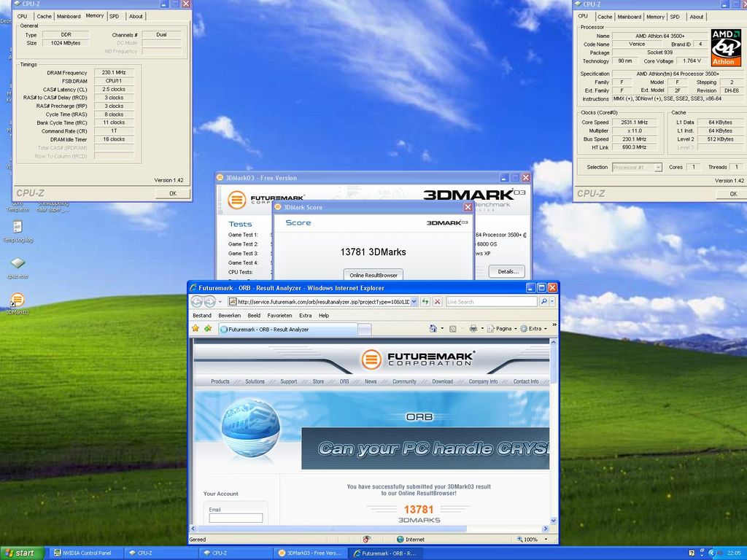Click the IE address bar URL field
747x560 pixels.
click(318, 301)
